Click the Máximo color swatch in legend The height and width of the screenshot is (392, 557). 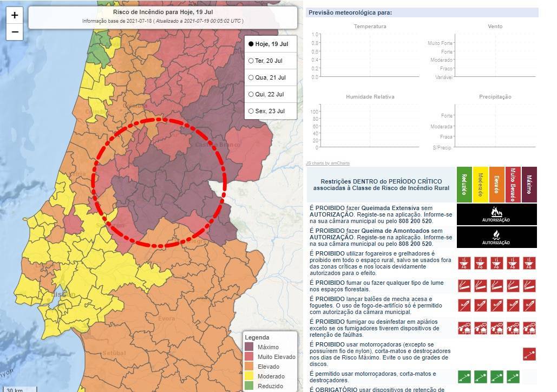[x=249, y=347]
